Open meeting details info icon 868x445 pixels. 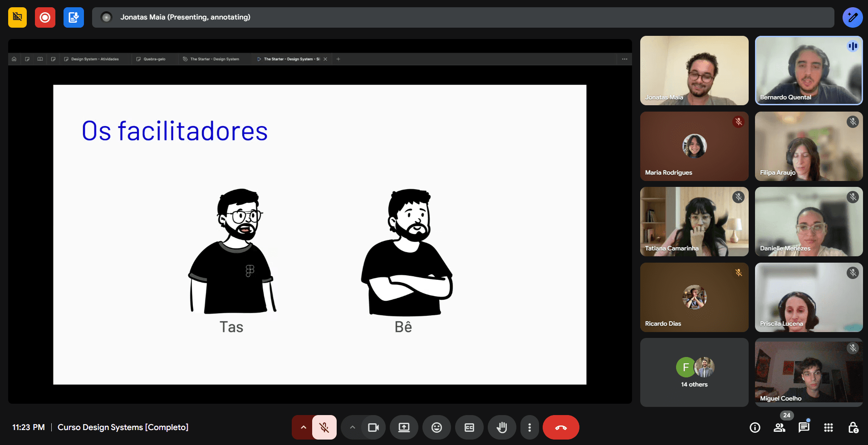[x=755, y=427]
